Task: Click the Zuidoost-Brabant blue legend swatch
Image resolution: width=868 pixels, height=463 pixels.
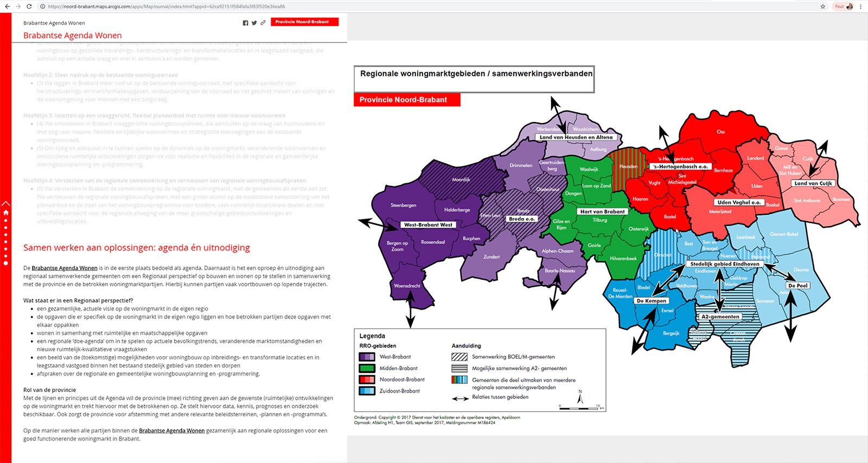Action: [x=367, y=391]
